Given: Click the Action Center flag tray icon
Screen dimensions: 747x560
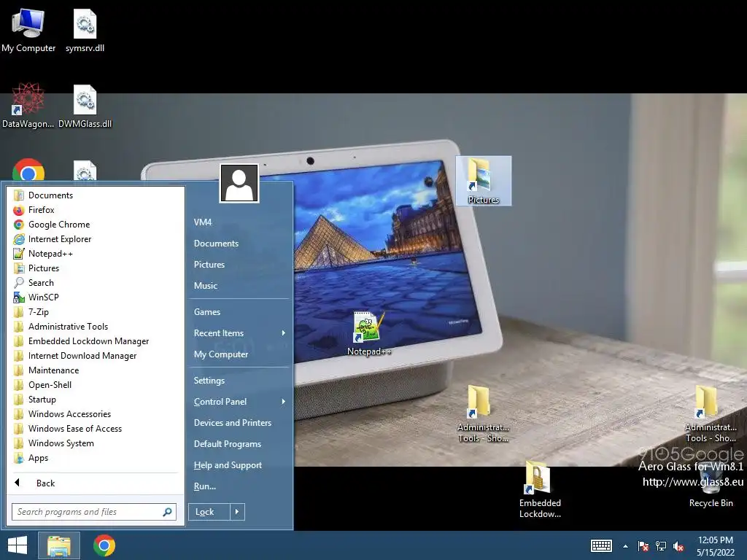Looking at the screenshot, I should click(x=643, y=546).
